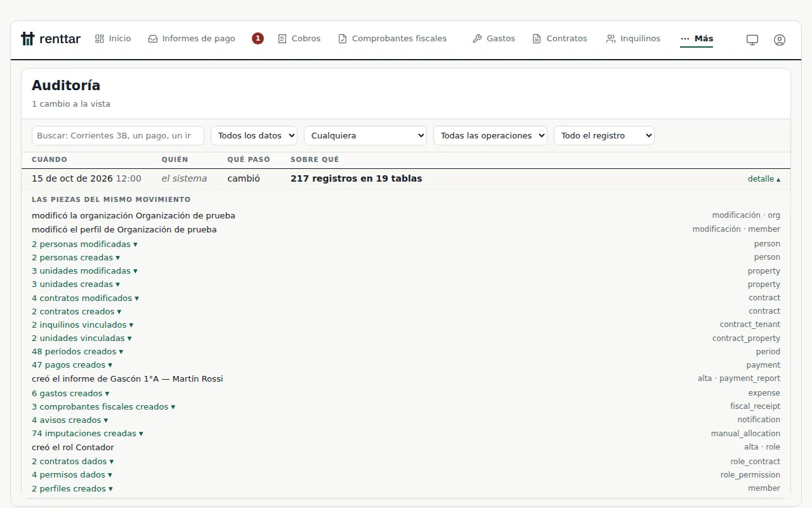
Task: Open the Gastos section
Action: pos(494,39)
